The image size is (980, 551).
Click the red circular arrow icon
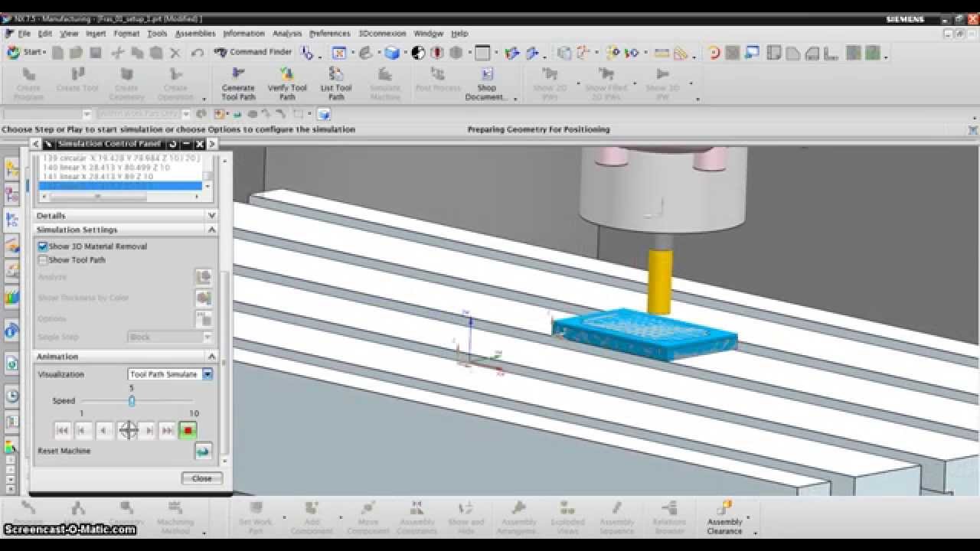point(714,53)
